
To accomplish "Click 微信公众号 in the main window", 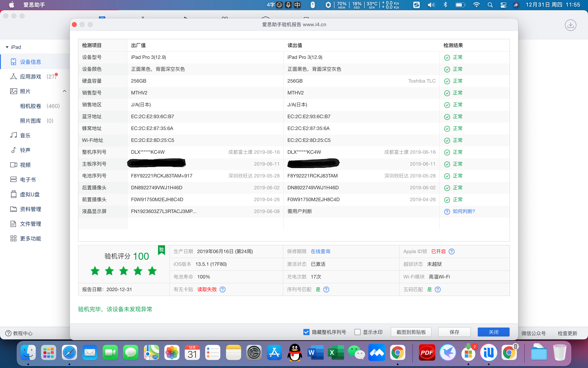I will click(x=533, y=333).
